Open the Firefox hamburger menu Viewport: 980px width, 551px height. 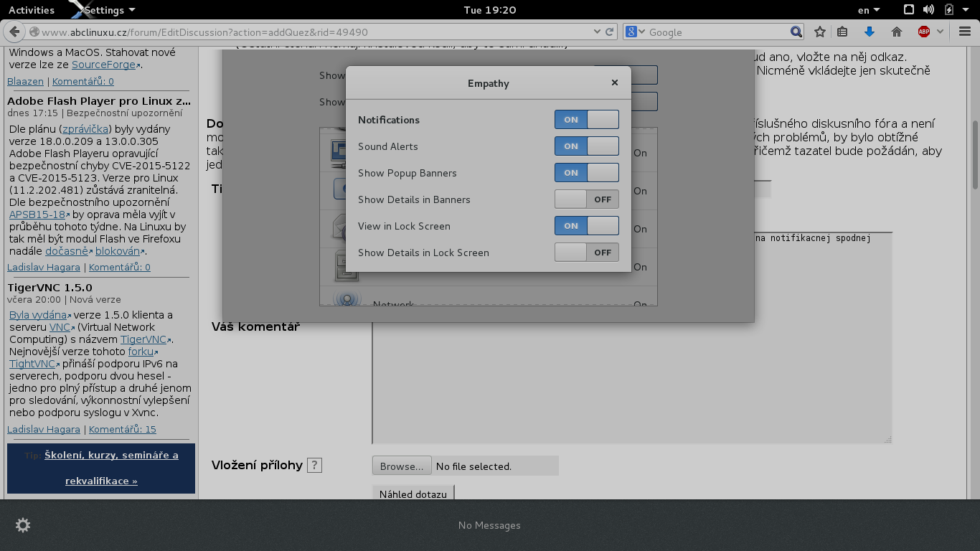(x=964, y=32)
